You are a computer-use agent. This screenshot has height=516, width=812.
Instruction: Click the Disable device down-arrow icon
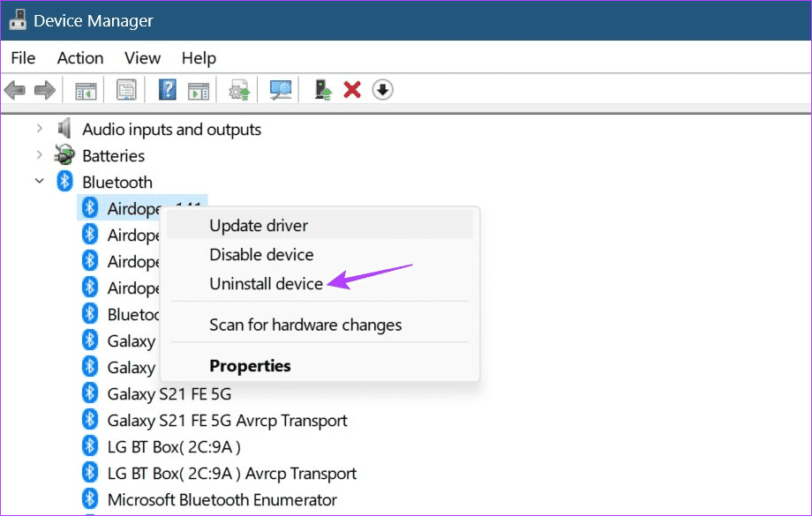point(383,90)
